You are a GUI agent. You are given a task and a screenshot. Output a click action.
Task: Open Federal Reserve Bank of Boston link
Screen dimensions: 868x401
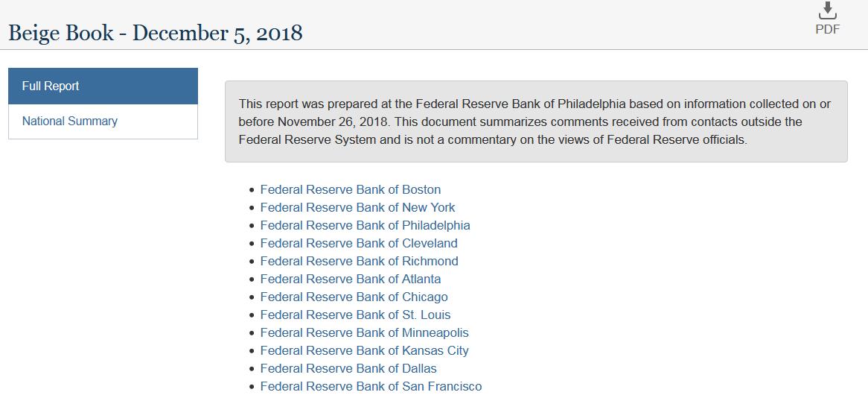[x=351, y=189]
